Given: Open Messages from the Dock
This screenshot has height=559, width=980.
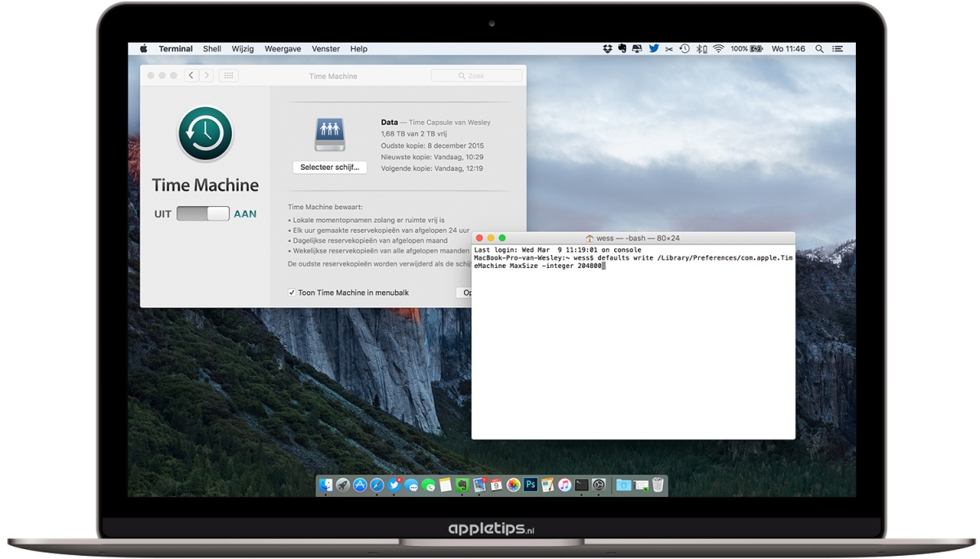Looking at the screenshot, I should point(412,485).
